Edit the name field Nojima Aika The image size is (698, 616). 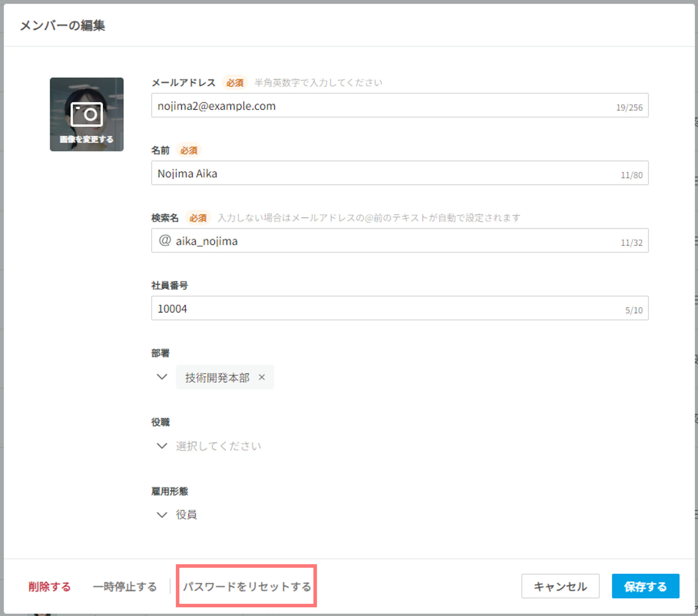400,173
